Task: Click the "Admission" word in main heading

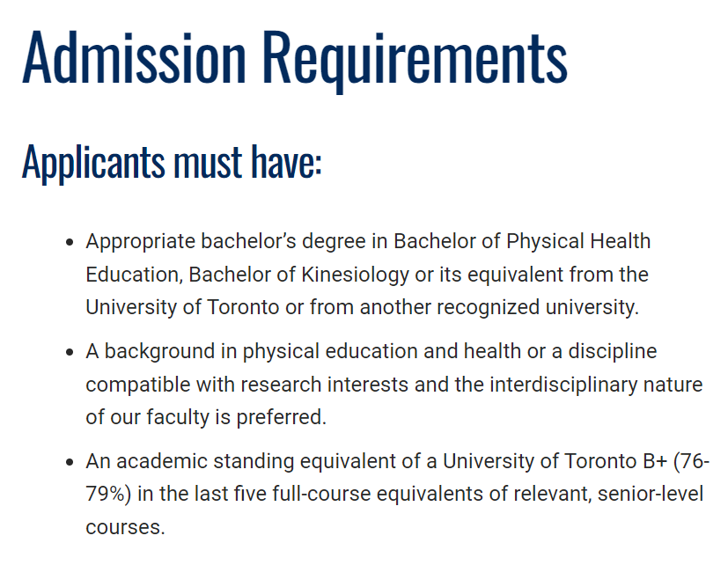Action: (x=134, y=55)
